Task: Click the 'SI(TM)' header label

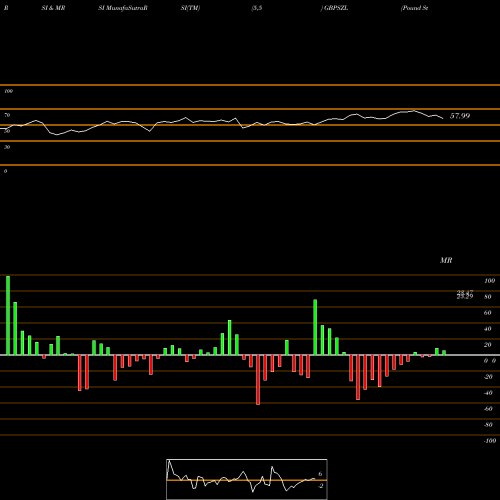Action: [190, 8]
